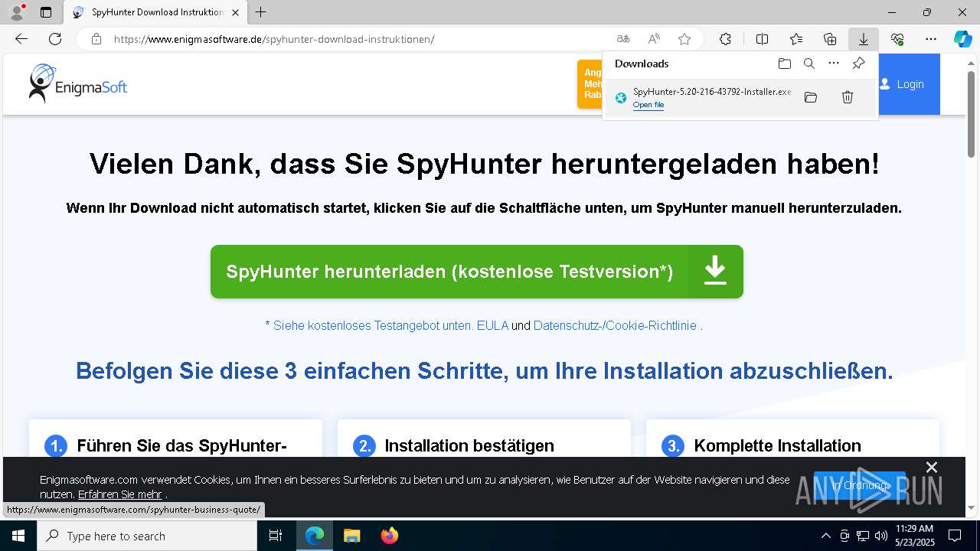Click the taskbar search box
The image size is (980, 551).
147,536
